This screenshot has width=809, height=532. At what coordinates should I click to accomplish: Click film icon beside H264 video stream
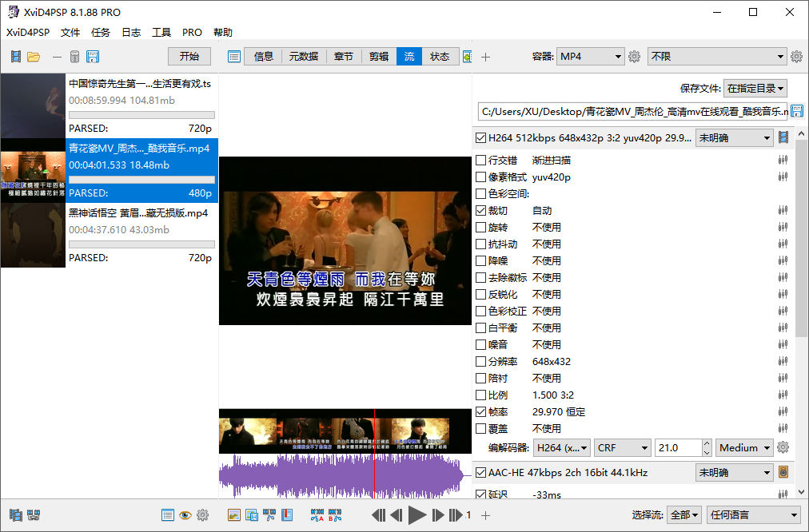[x=783, y=137]
